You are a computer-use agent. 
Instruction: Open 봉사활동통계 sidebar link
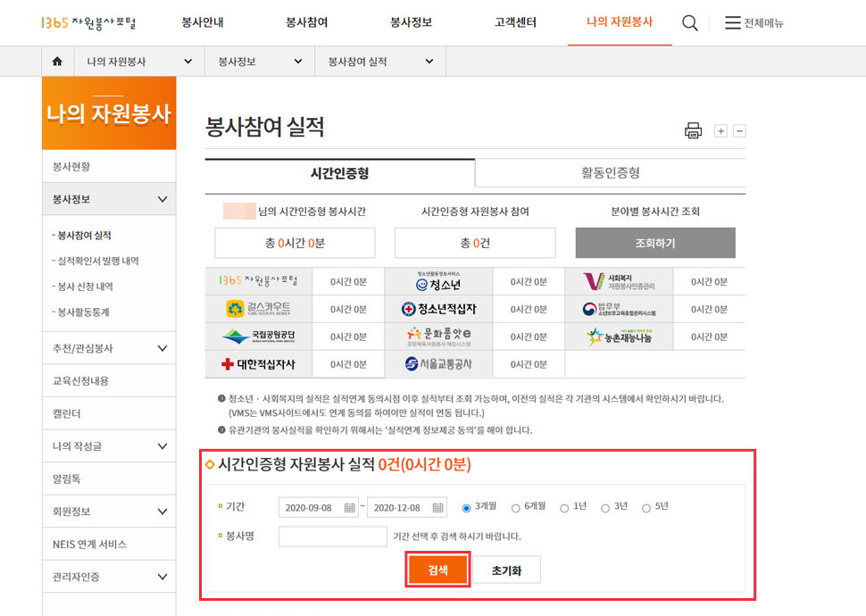click(83, 312)
